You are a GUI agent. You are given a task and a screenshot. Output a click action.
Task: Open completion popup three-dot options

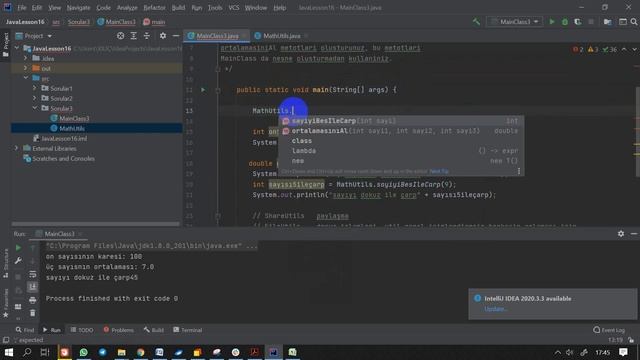519,171
